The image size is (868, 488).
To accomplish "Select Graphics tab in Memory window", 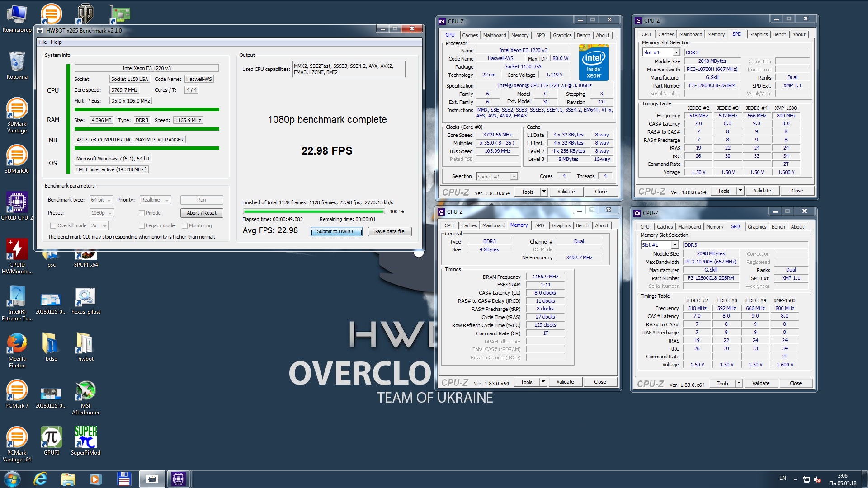I will click(561, 225).
